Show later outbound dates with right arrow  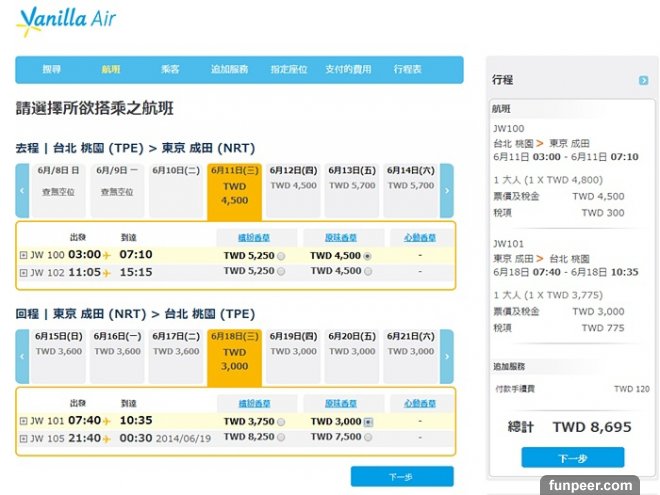[x=447, y=190]
